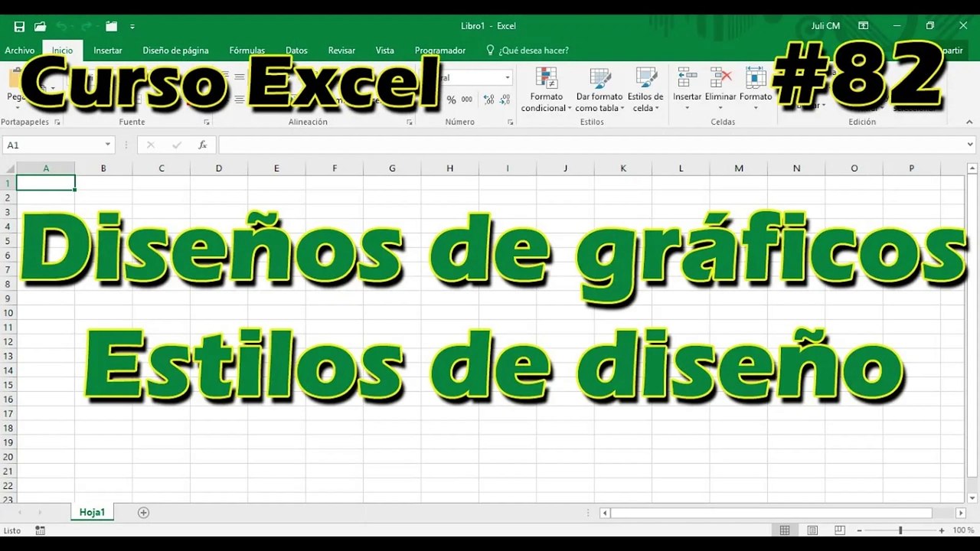Click the Enter checkmark in formula bar

(x=177, y=145)
